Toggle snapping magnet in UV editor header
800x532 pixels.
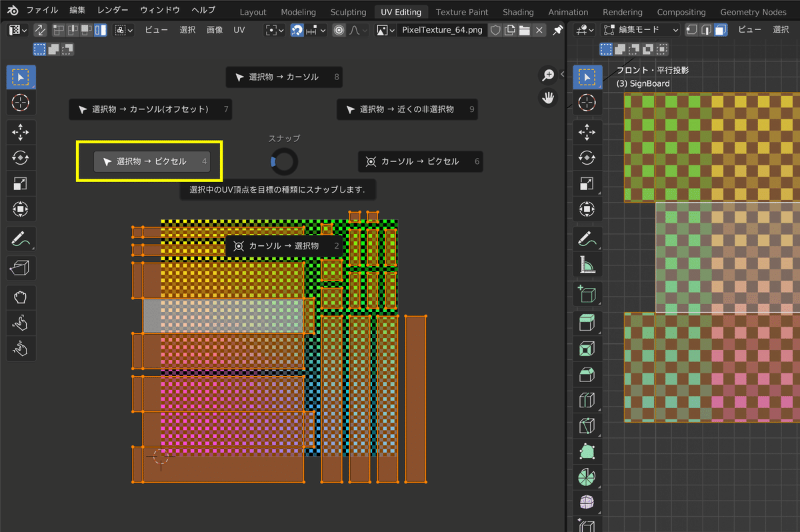(x=297, y=30)
